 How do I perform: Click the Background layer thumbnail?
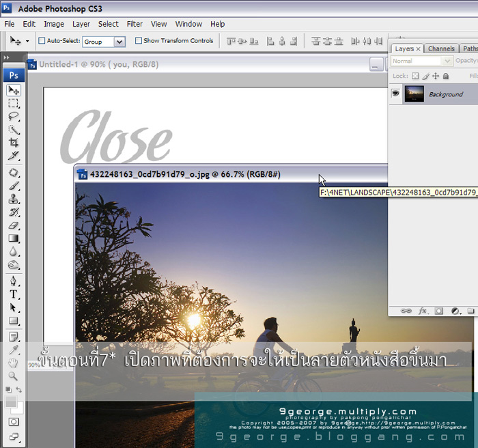(x=414, y=94)
